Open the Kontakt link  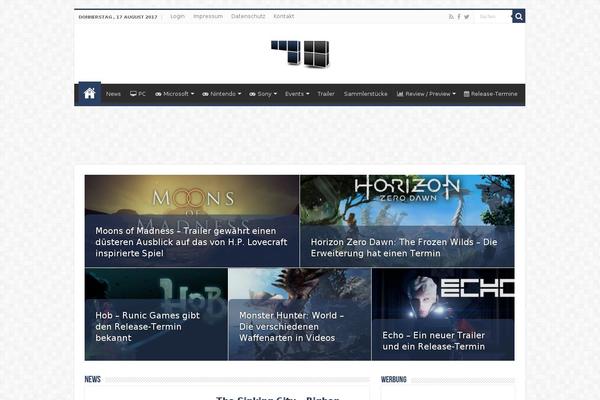click(284, 16)
